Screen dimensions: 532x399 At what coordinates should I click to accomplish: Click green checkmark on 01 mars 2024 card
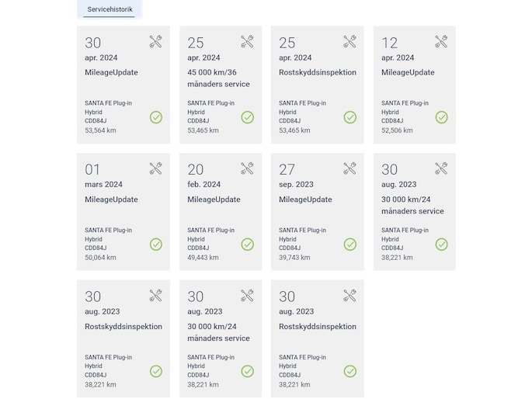(156, 245)
